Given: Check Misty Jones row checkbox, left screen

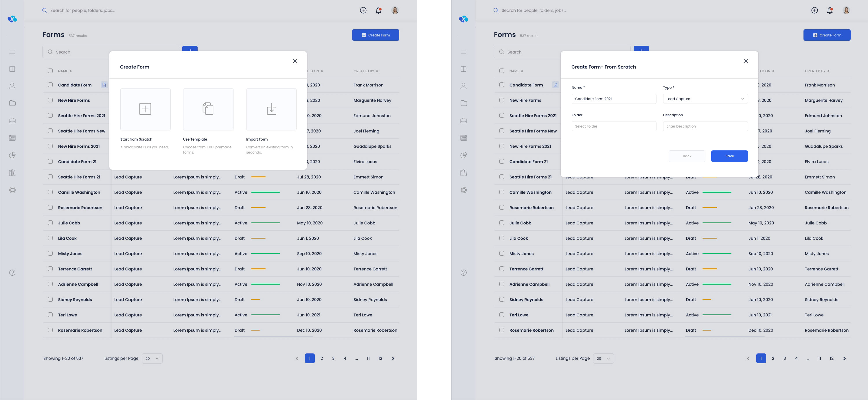Looking at the screenshot, I should 50,254.
